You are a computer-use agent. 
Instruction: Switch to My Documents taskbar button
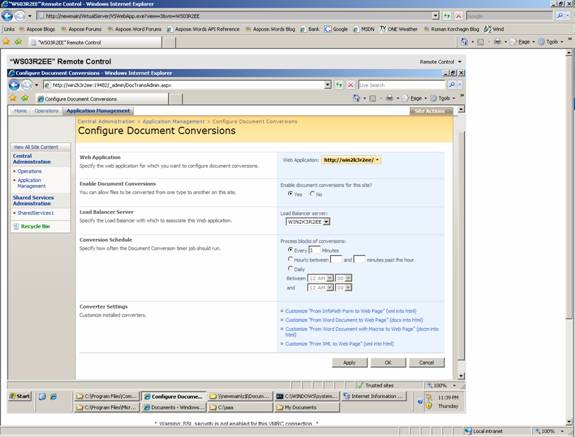click(307, 407)
